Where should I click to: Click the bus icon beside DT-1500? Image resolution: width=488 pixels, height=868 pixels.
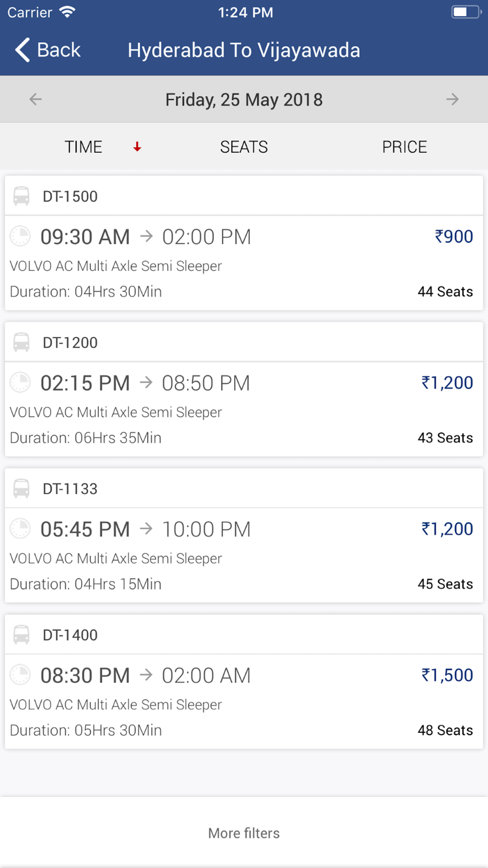point(21,196)
